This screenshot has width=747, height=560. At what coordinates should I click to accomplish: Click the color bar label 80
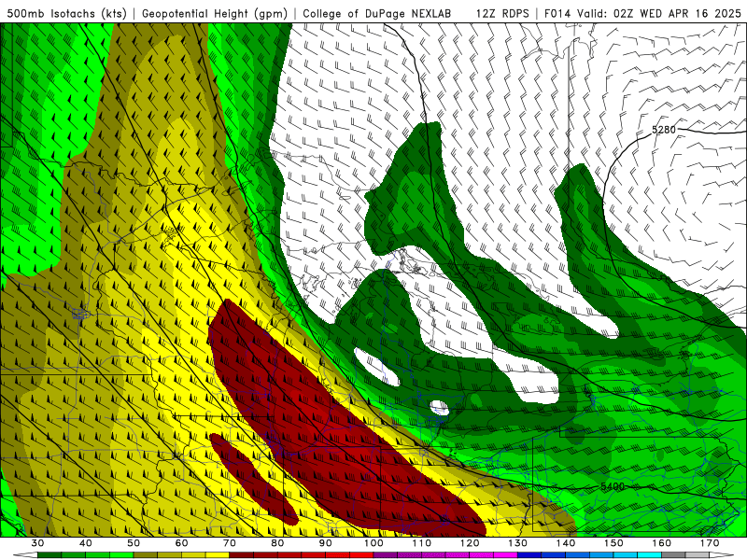[x=277, y=543]
